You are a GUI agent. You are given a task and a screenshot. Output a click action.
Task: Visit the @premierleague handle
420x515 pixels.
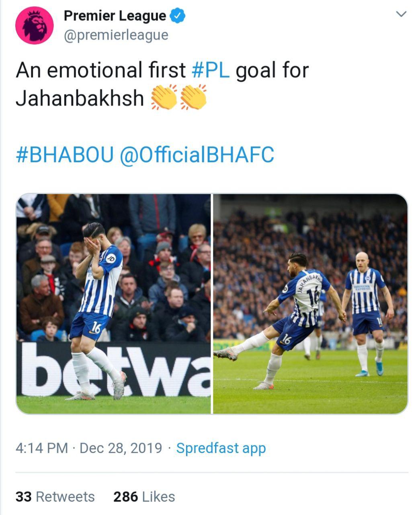116,35
